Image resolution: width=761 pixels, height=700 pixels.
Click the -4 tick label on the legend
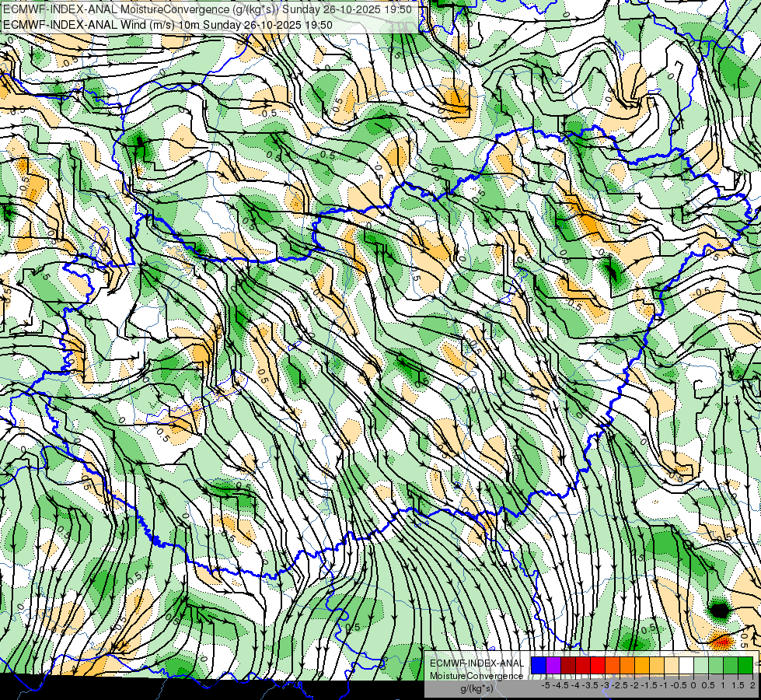[575, 685]
